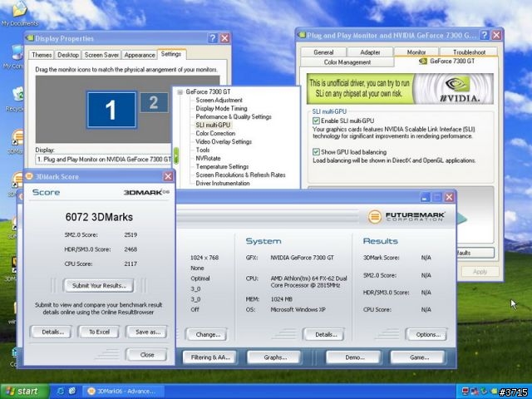The width and height of the screenshot is (532, 399).
Task: Open Screen Resolutions & Refresh Rates
Action: (x=240, y=175)
